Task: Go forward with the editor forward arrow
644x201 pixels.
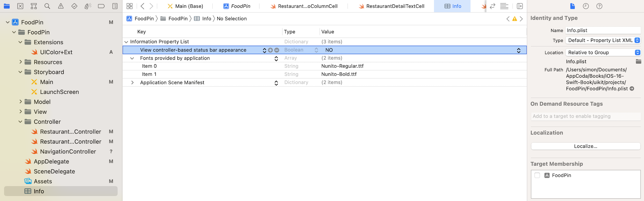Action: point(151,6)
